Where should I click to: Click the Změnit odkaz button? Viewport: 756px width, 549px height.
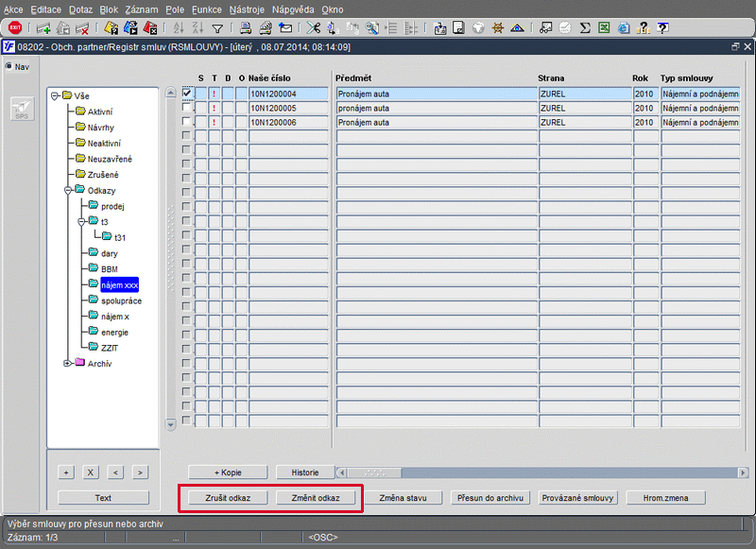pos(316,498)
